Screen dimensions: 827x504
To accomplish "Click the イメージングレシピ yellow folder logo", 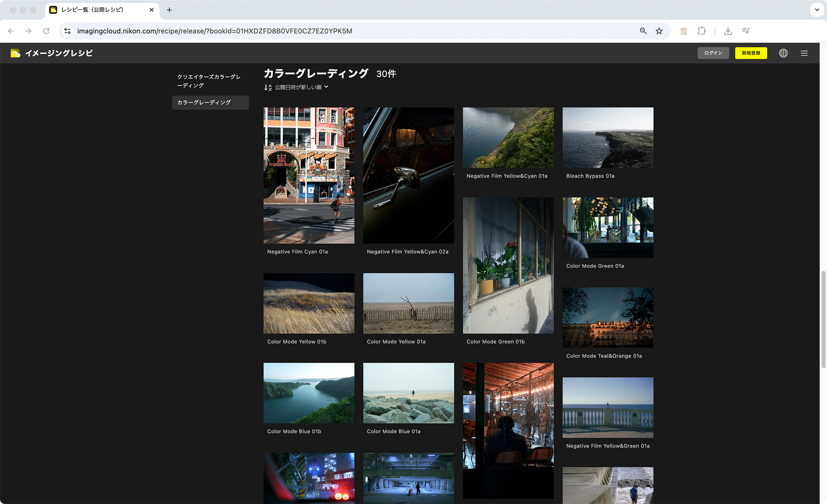I will 16,53.
